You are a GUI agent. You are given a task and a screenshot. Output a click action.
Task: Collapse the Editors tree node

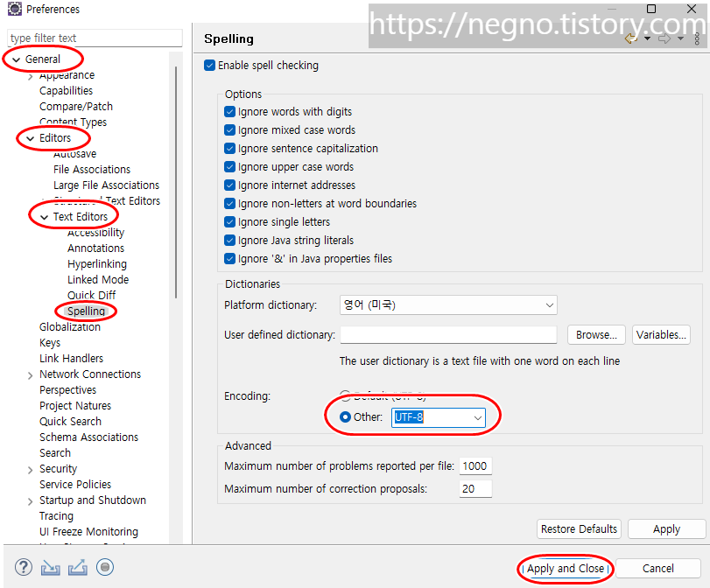pos(31,138)
